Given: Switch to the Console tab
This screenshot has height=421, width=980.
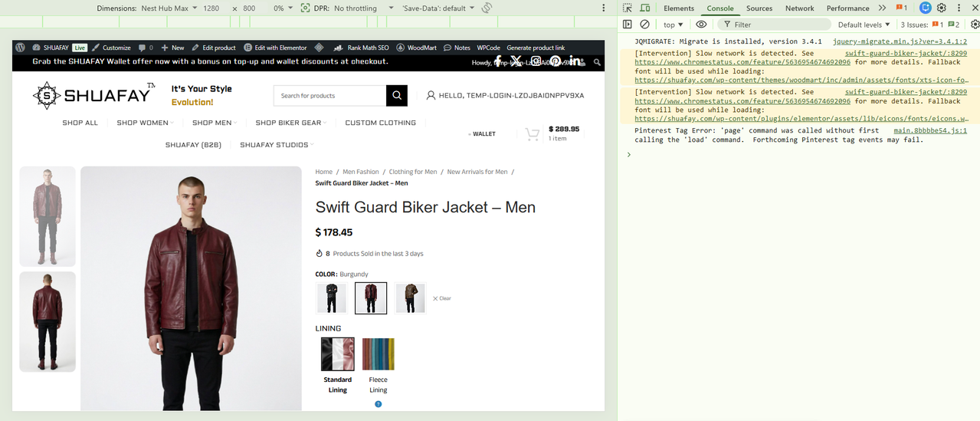Looking at the screenshot, I should [x=719, y=8].
